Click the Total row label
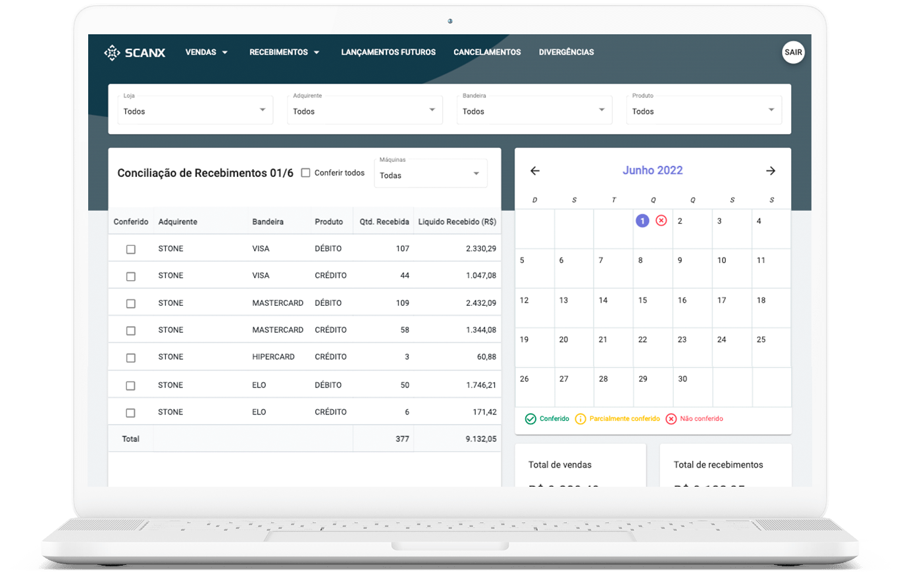The height and width of the screenshot is (588, 899). click(x=131, y=439)
